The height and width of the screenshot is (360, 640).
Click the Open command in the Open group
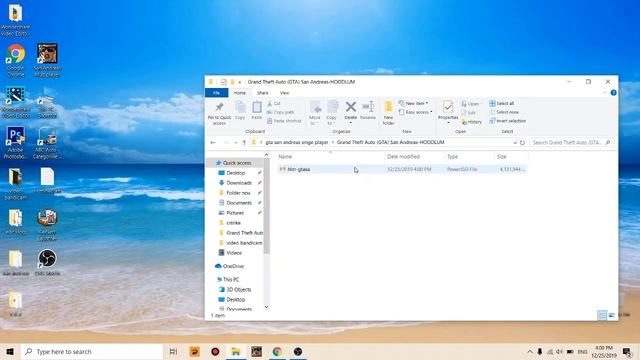(470, 104)
